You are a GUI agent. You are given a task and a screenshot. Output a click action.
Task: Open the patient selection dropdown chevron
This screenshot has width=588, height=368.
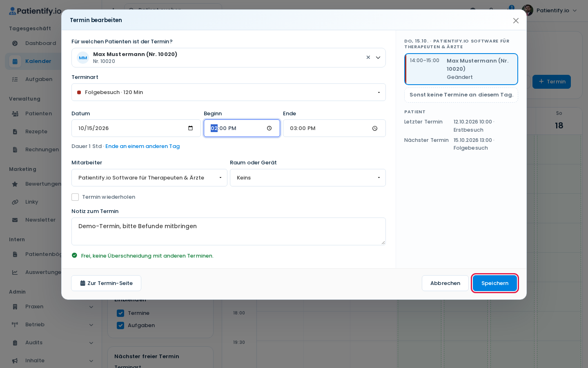click(x=378, y=58)
